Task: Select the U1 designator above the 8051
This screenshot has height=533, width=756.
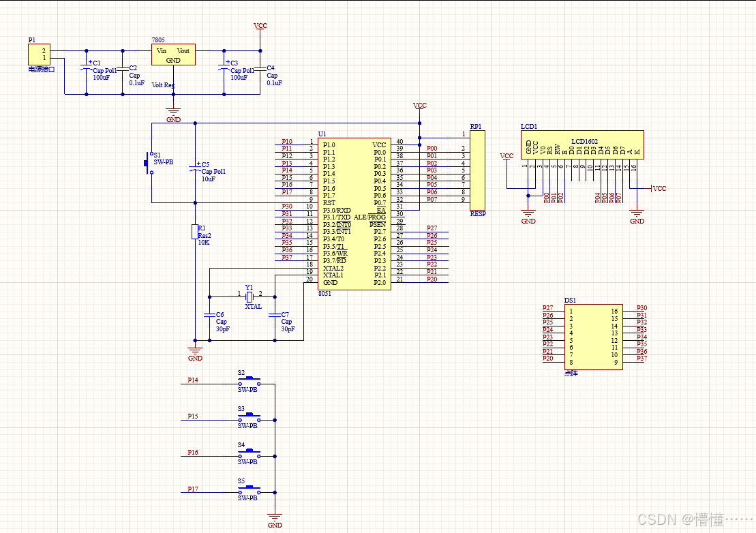Action: click(x=322, y=134)
